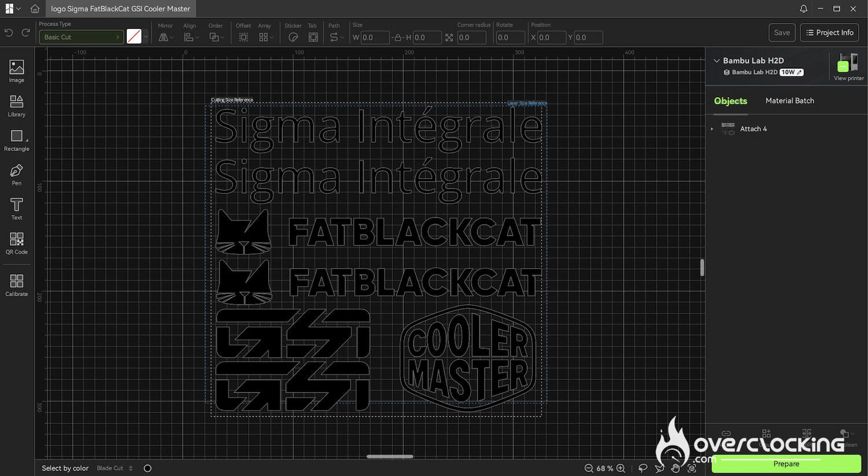Viewport: 868px width, 476px height.
Task: Add a QR Code
Action: pyautogui.click(x=17, y=243)
